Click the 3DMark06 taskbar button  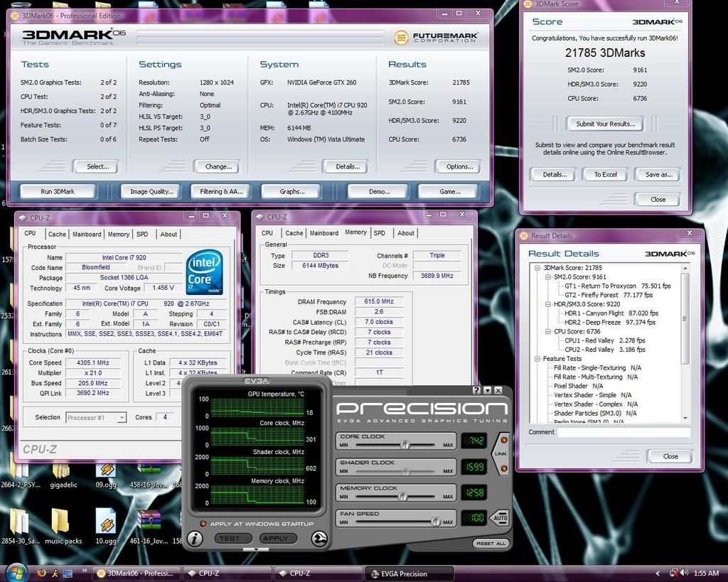pyautogui.click(x=136, y=573)
